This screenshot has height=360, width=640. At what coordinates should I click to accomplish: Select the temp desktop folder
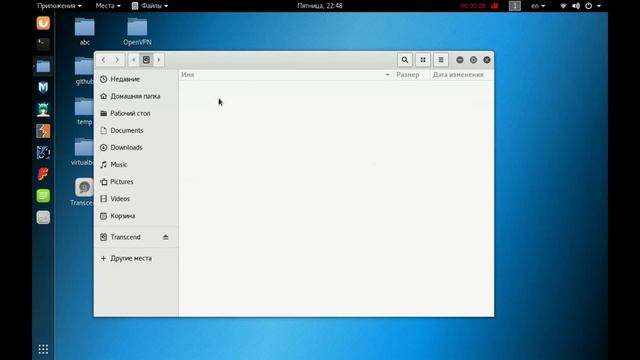coord(84,111)
